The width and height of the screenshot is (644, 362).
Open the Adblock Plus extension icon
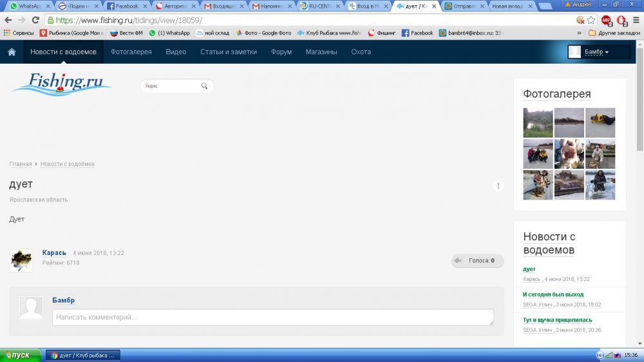tap(606, 20)
